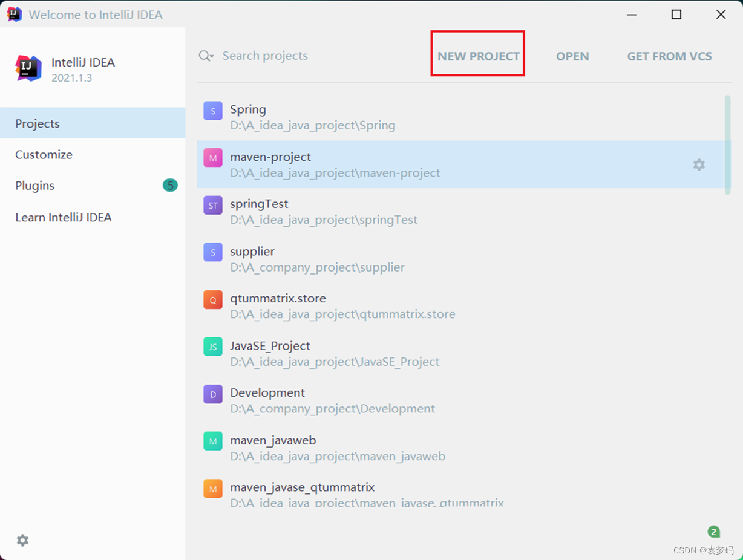Open the JavaSE_Project name
This screenshot has width=743, height=560.
270,346
